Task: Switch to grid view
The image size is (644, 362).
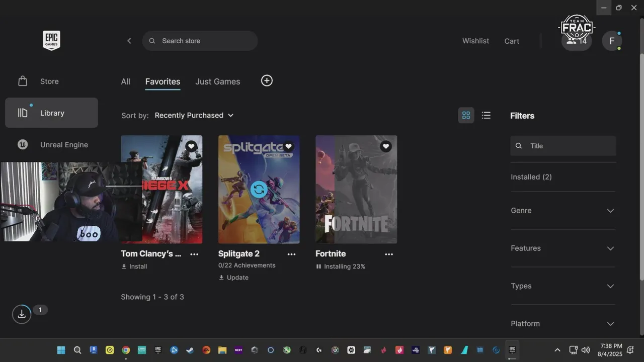Action: tap(466, 115)
